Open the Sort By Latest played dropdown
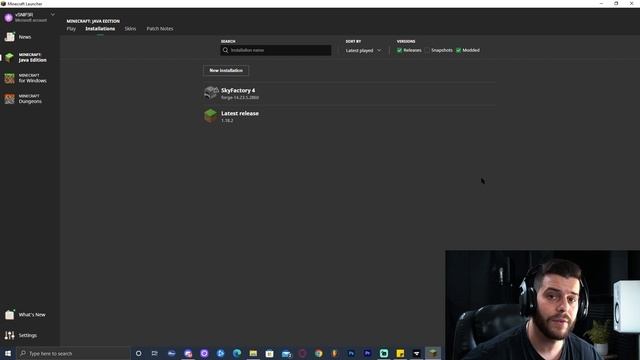 point(363,51)
